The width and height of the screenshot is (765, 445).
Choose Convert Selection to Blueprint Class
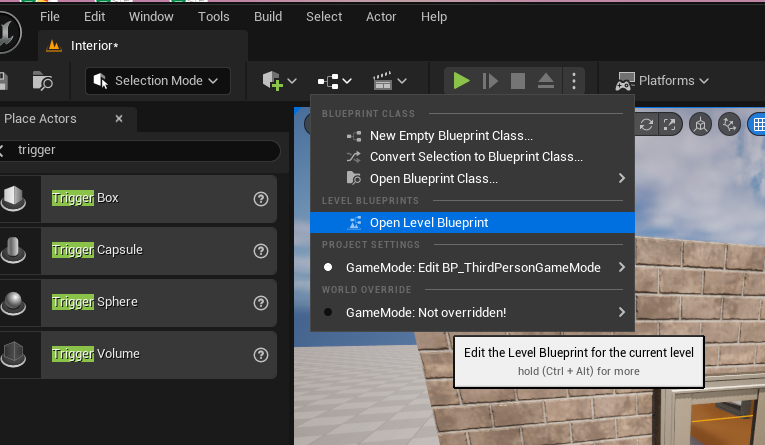pos(472,157)
